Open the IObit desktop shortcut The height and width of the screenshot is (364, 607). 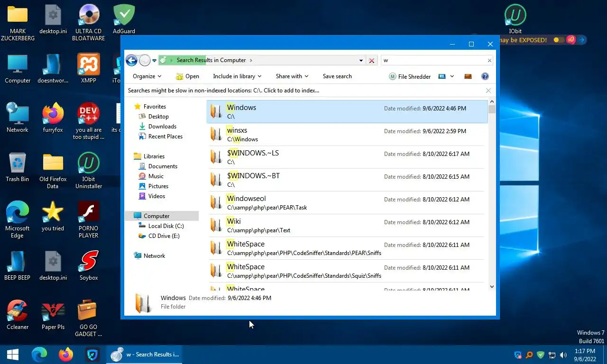[515, 19]
